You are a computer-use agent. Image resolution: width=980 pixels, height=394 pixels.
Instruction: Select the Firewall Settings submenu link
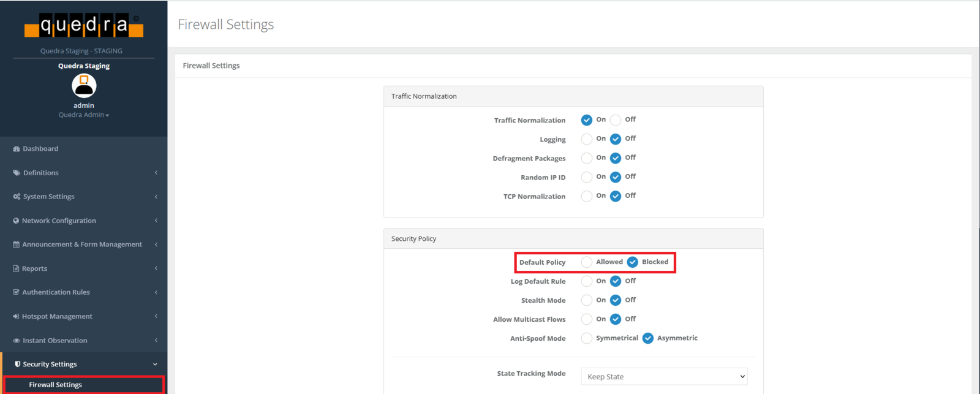click(x=56, y=385)
